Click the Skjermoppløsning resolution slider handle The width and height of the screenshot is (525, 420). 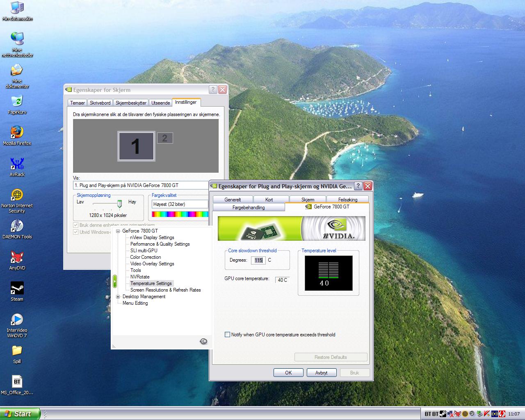pos(120,203)
